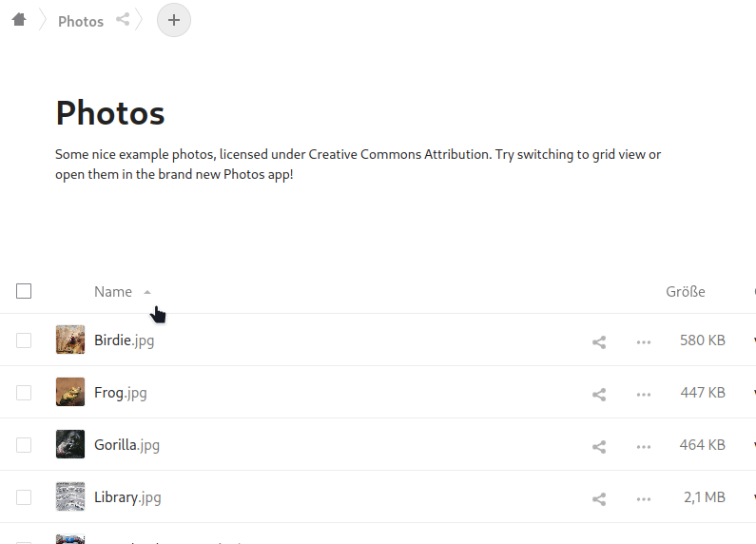Share the Birdie.jpg file
Image resolution: width=756 pixels, height=544 pixels.
pyautogui.click(x=599, y=341)
